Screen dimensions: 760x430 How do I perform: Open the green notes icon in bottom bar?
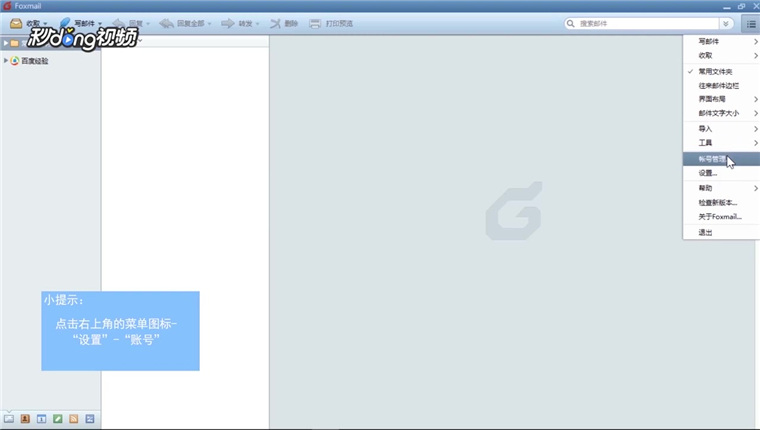pos(58,419)
